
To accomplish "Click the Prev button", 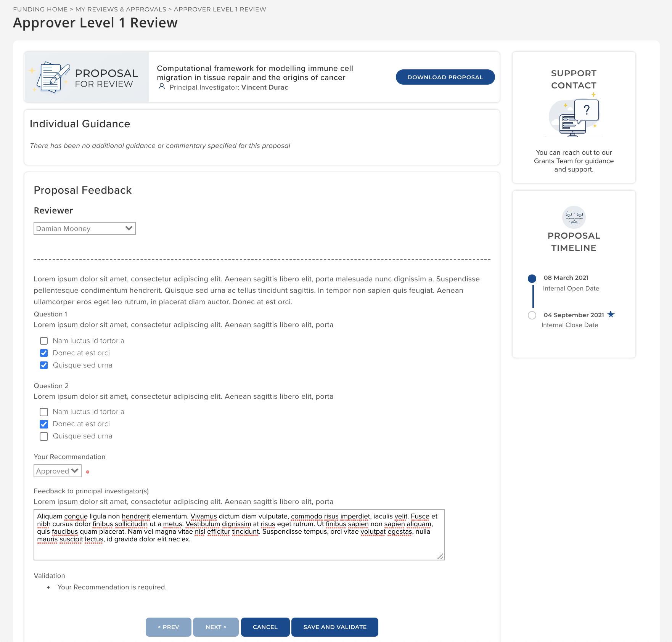I will [168, 627].
